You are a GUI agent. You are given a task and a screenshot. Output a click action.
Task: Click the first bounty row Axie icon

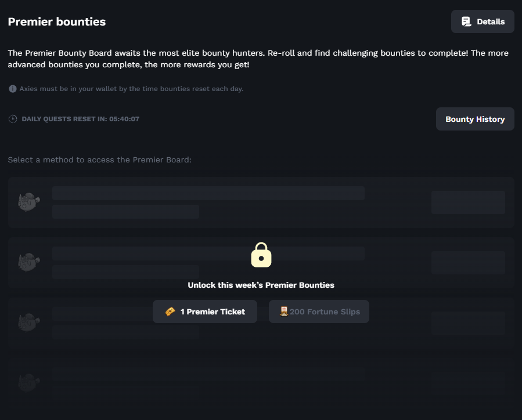point(29,202)
